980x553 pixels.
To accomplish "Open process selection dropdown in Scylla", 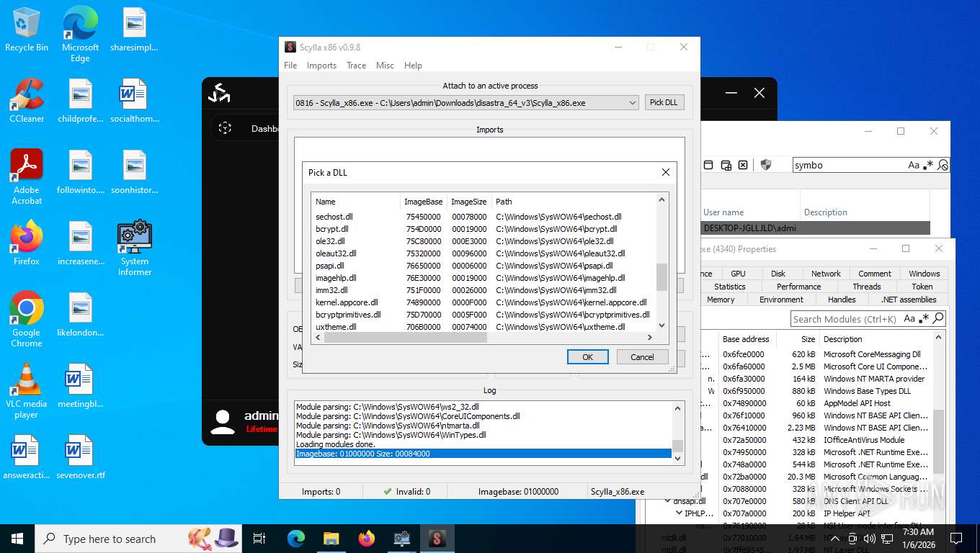I will coord(632,103).
